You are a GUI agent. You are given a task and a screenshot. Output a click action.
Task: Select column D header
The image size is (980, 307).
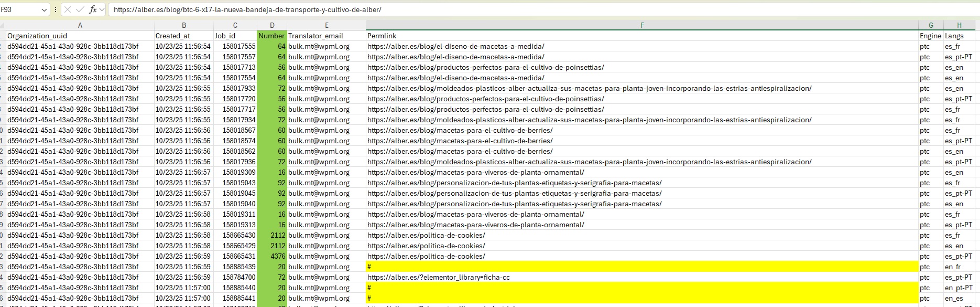point(271,25)
